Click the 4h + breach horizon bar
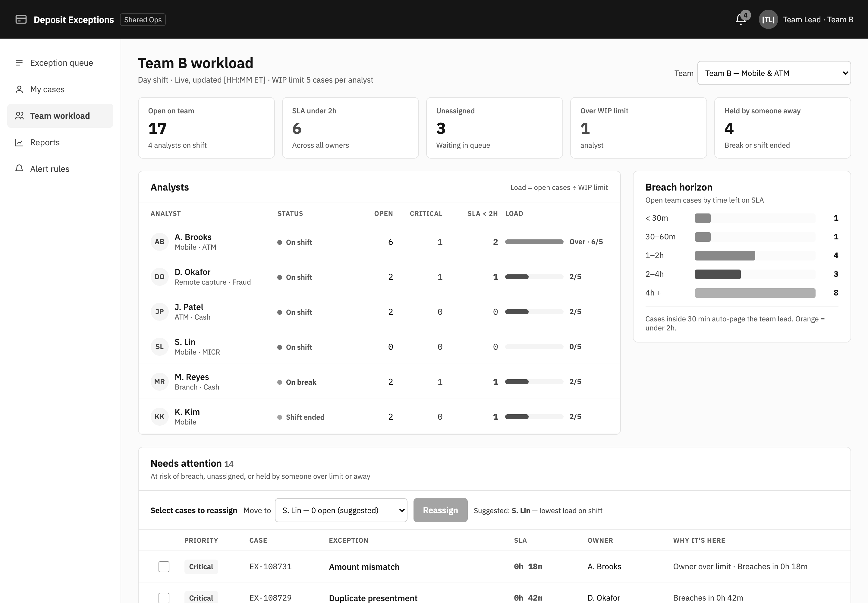868x603 pixels. (755, 293)
